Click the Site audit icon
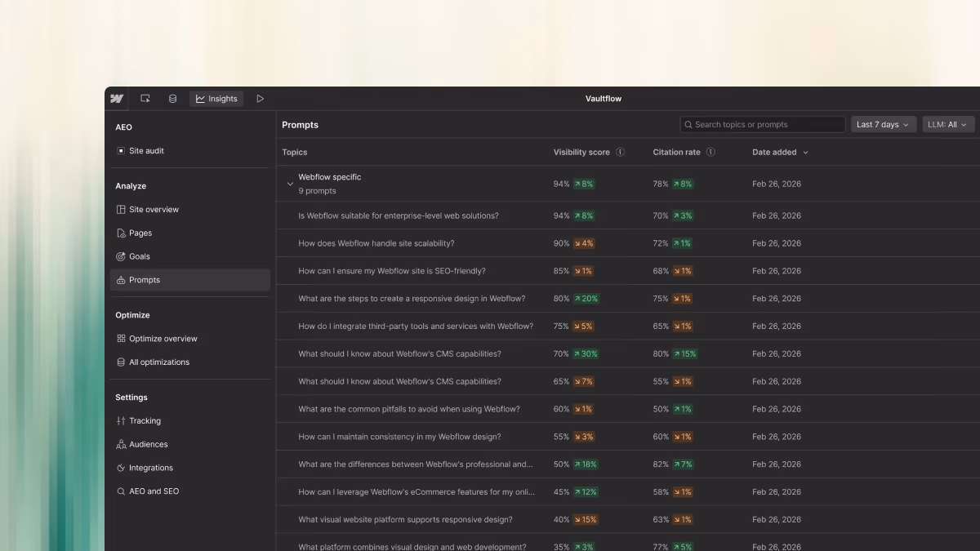980x551 pixels. click(121, 151)
